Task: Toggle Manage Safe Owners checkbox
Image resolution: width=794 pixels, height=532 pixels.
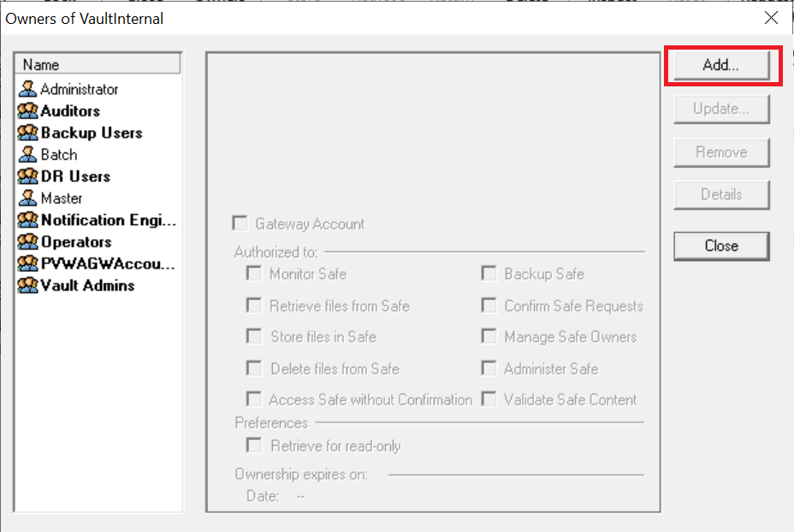Action: coord(489,336)
